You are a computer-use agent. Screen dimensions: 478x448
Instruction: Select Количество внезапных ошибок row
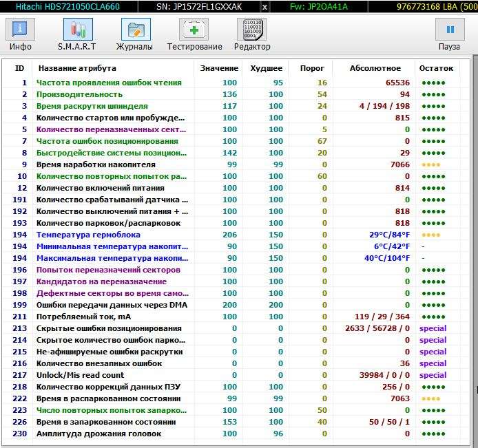tap(235, 363)
